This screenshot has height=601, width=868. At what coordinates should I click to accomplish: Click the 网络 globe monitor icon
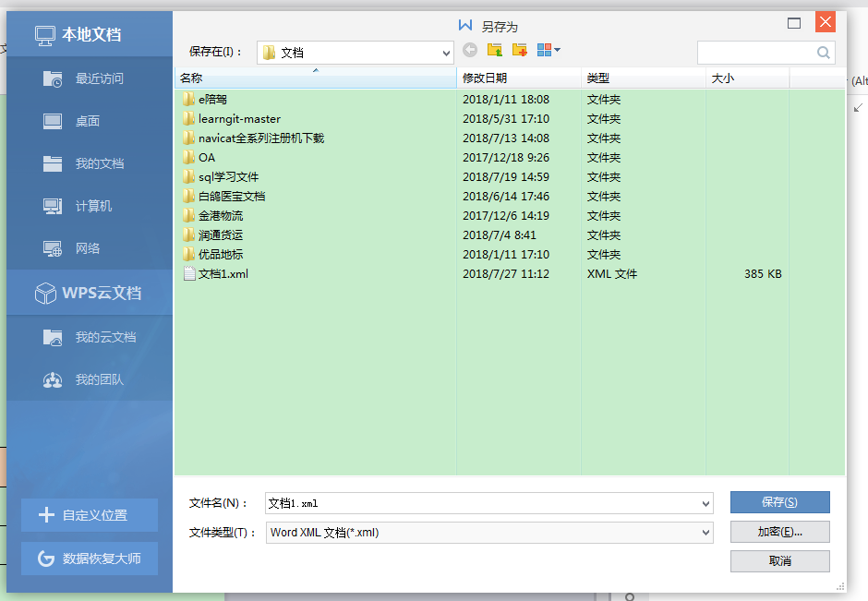(x=53, y=249)
